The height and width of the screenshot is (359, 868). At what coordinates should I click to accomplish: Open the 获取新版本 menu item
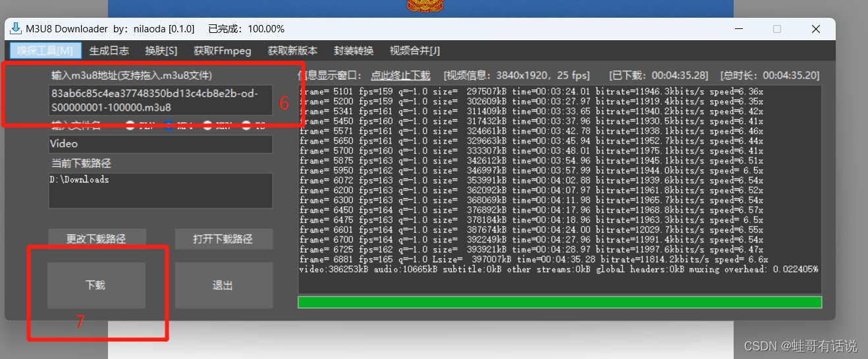click(292, 51)
